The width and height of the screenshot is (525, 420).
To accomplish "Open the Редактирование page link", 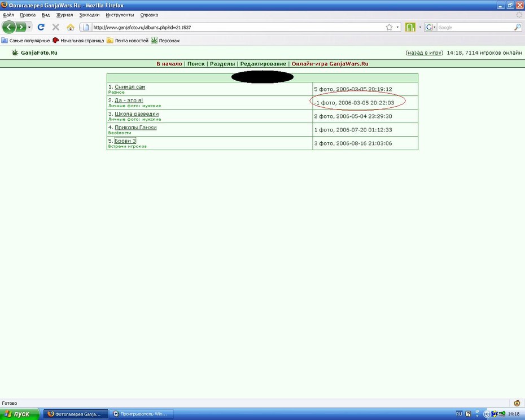I will pyautogui.click(x=263, y=64).
